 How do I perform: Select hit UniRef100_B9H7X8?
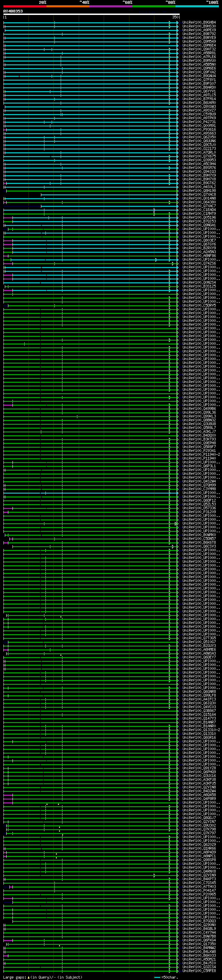click(x=199, y=179)
